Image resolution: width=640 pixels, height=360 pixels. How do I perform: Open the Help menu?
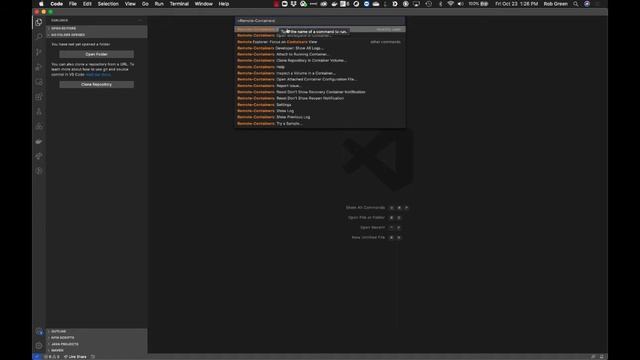click(224, 4)
